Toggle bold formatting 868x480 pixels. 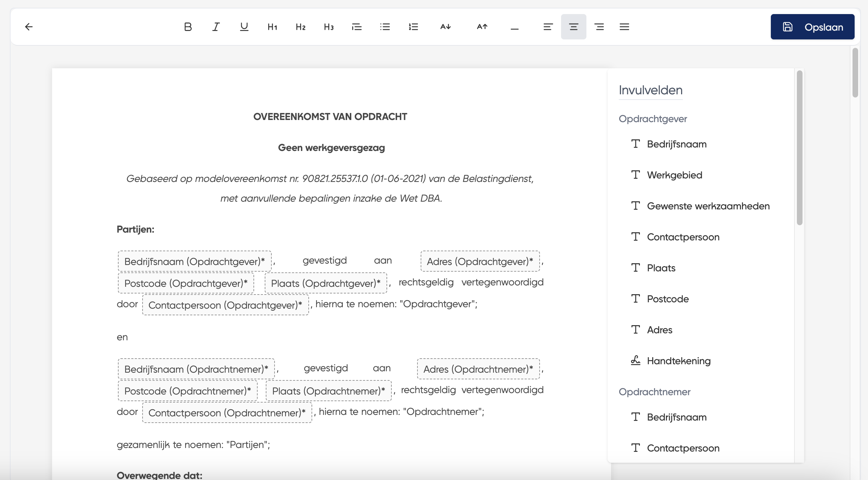pyautogui.click(x=188, y=27)
